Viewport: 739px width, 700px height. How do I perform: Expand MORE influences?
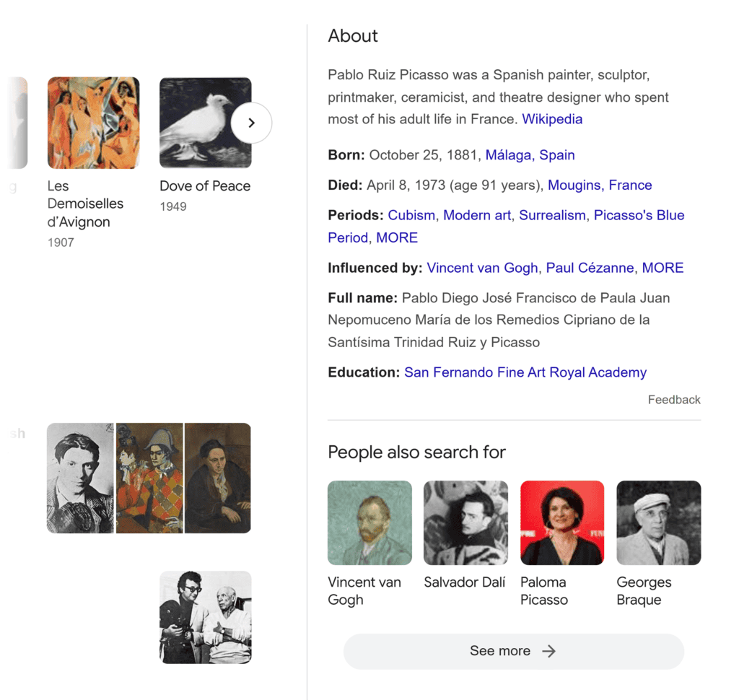tap(663, 268)
